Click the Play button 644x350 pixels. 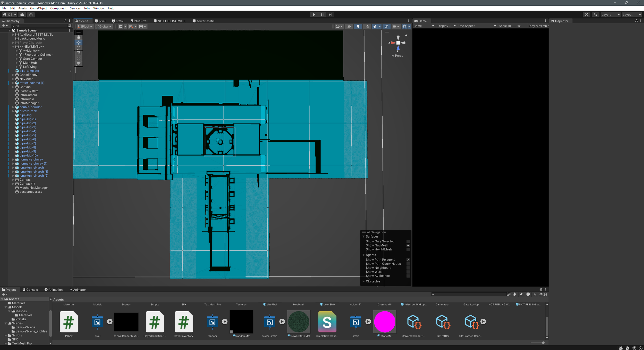click(314, 15)
